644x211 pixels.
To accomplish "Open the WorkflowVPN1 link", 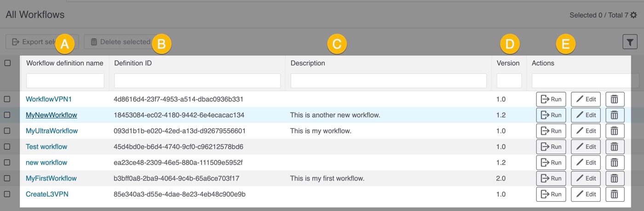I will (49, 99).
